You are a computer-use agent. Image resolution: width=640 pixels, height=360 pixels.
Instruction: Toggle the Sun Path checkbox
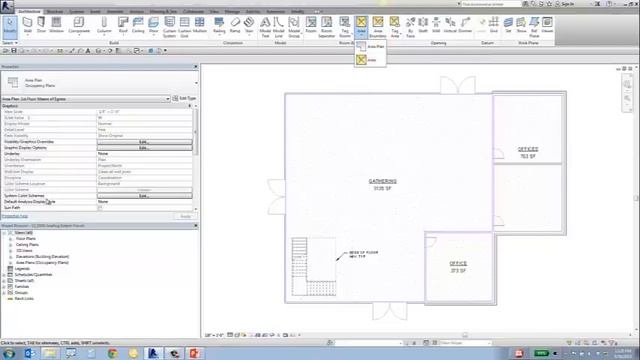point(100,208)
